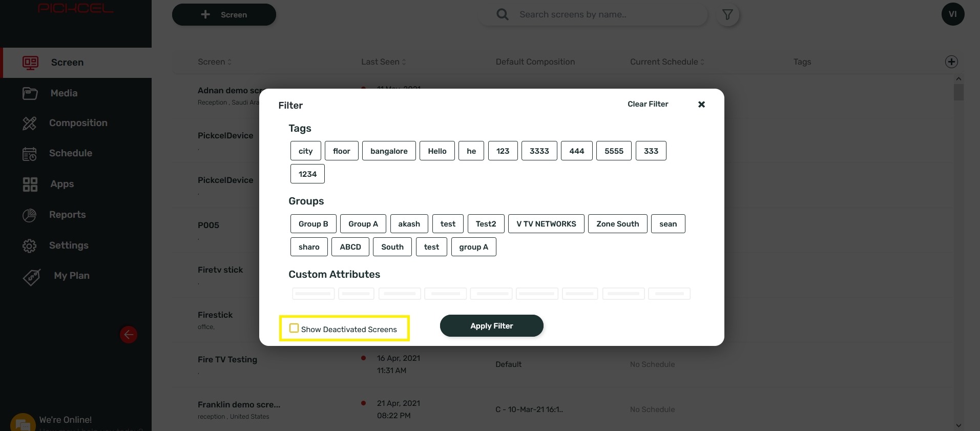Toggle the Hello tag filter
The image size is (980, 431).
(437, 151)
